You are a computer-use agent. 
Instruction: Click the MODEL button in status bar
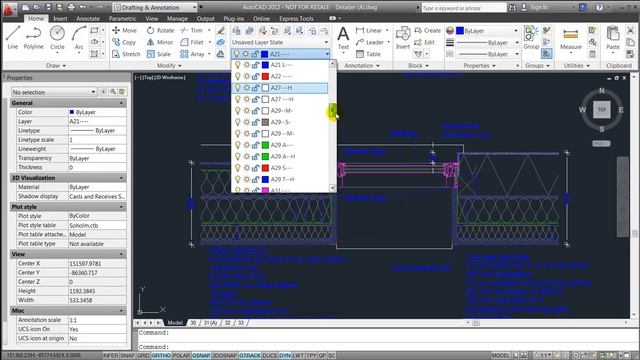pos(501,356)
